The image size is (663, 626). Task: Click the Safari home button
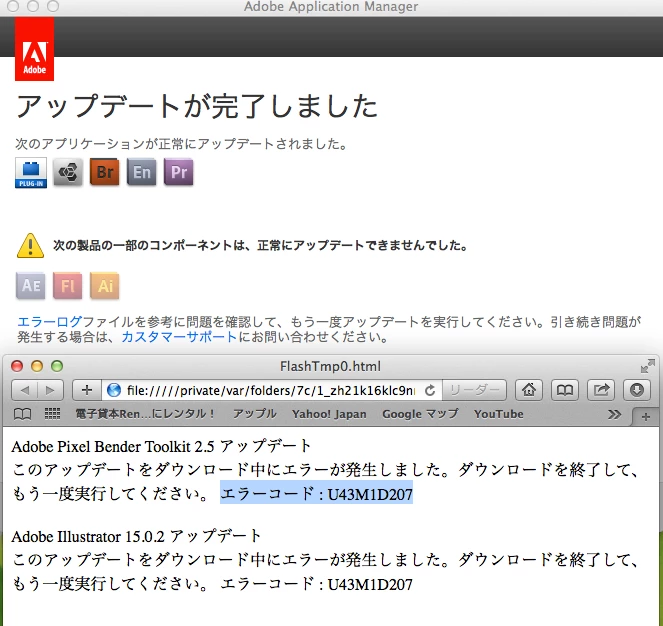click(x=529, y=390)
